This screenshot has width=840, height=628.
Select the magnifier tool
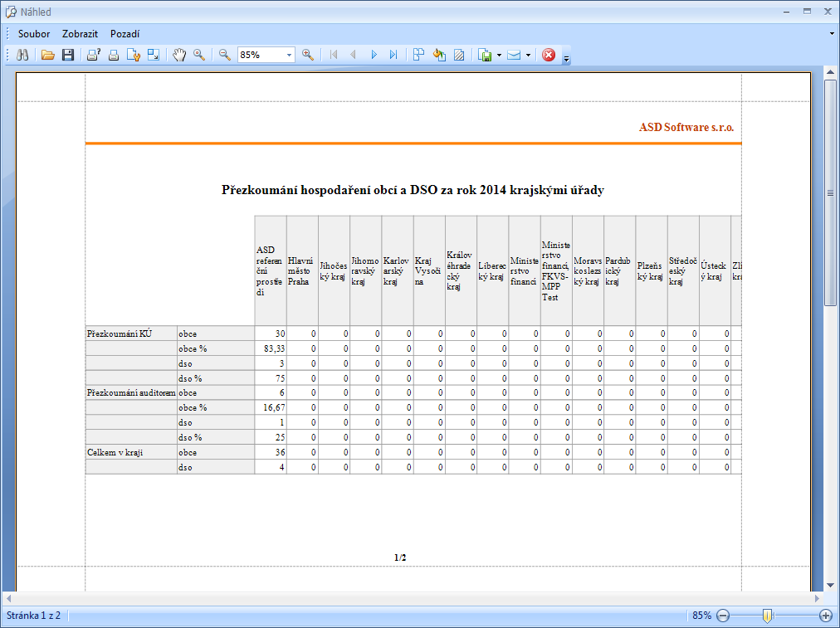(x=199, y=55)
